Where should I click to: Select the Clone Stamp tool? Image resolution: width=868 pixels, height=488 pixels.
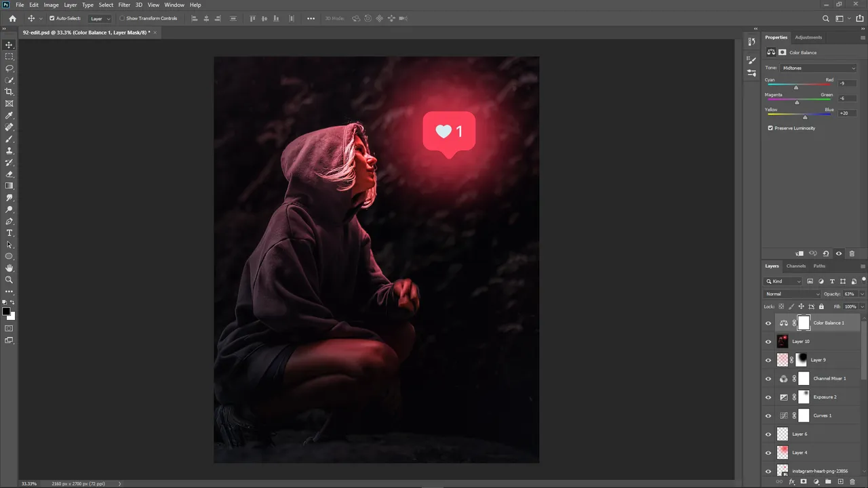(9, 150)
